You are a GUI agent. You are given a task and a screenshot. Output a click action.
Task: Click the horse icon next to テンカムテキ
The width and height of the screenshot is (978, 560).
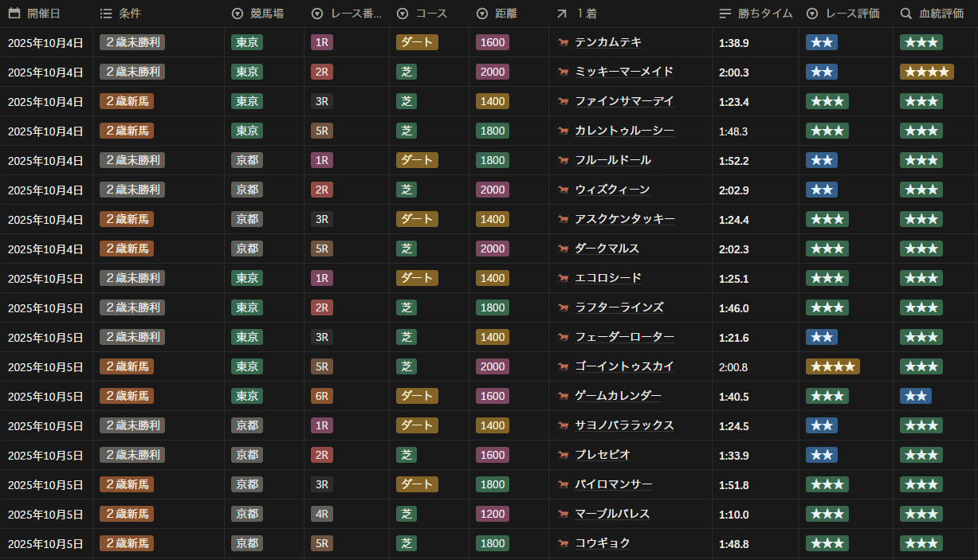(564, 43)
